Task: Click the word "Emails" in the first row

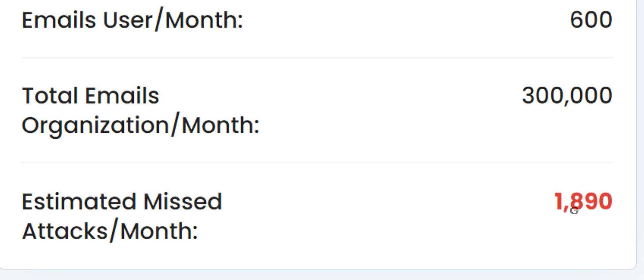Action: [59, 20]
